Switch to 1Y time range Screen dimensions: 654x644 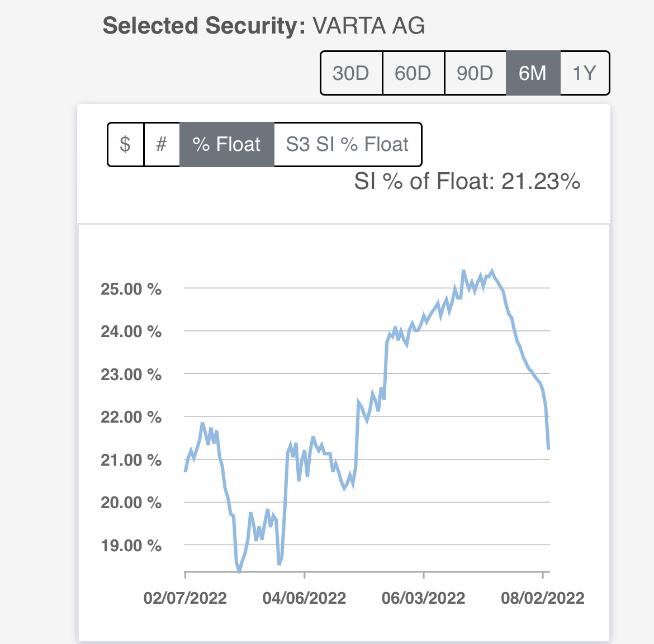click(x=584, y=73)
